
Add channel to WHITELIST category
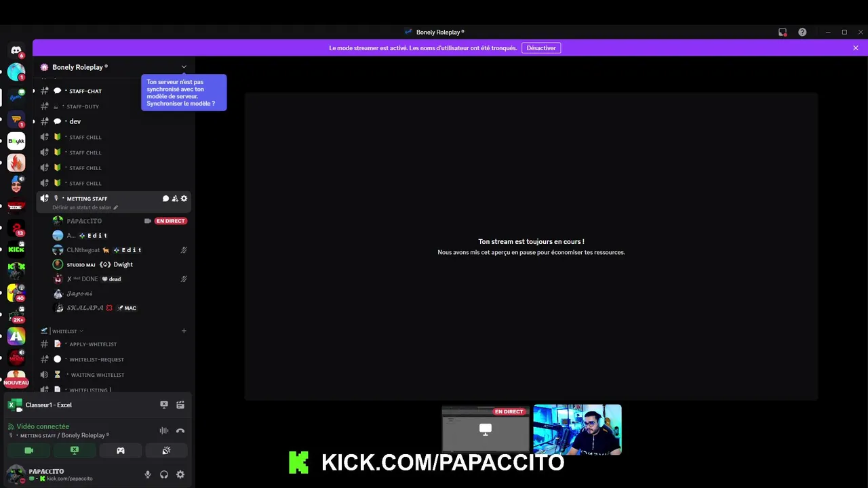[x=184, y=331]
